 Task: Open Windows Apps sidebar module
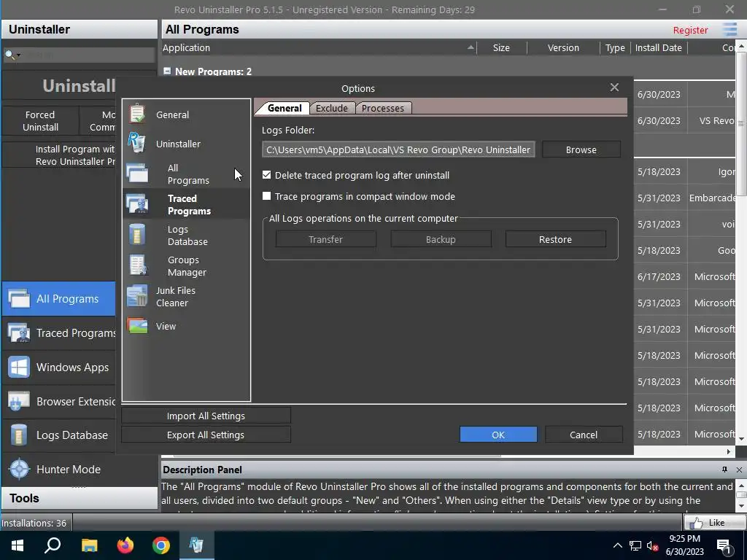tap(58, 367)
